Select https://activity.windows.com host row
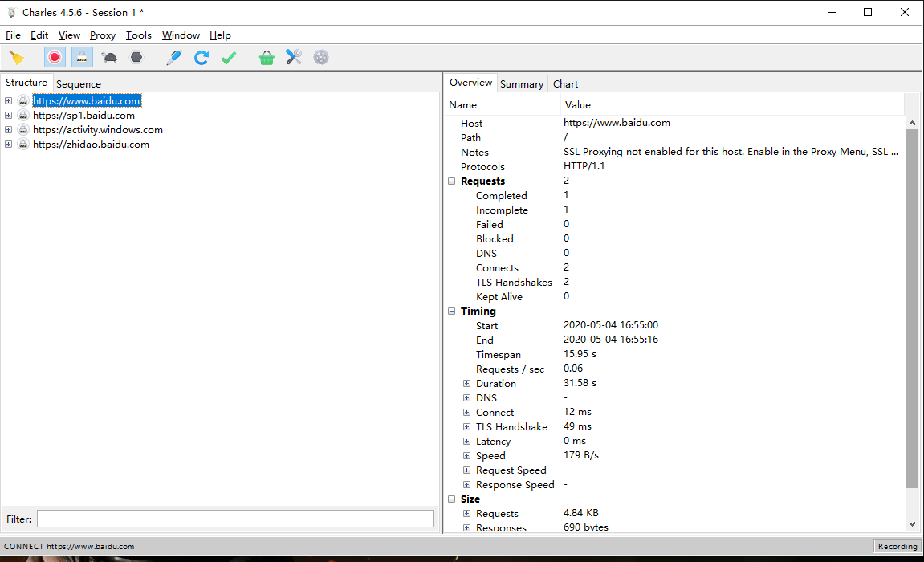Screen dimensions: 924x562 coord(98,129)
